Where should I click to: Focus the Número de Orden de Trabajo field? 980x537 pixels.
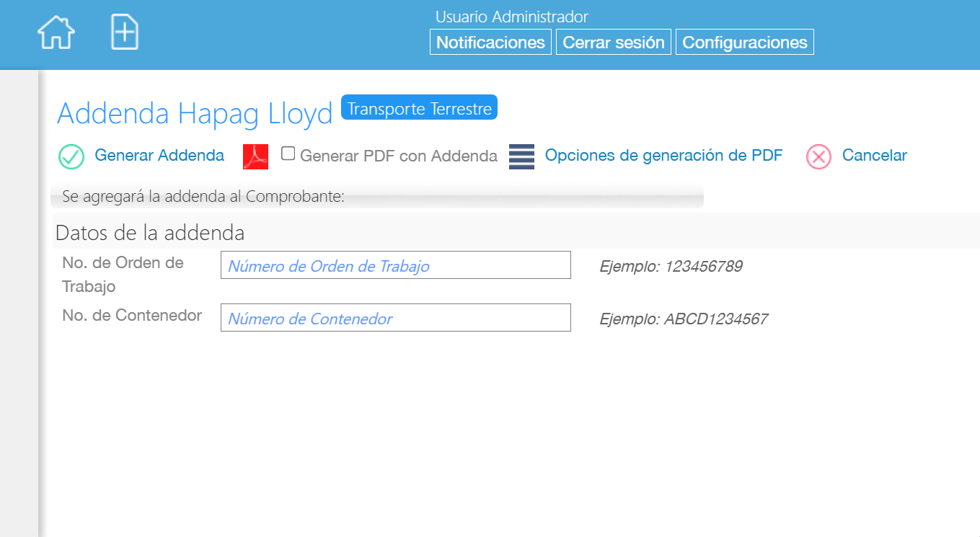click(x=395, y=265)
